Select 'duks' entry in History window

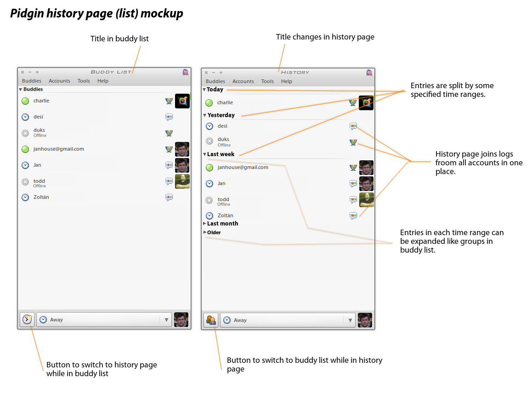(223, 140)
